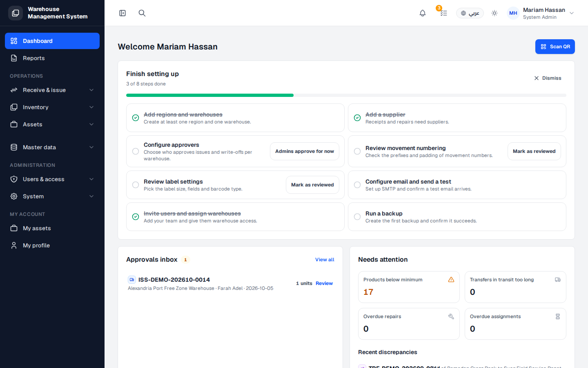
Task: Expand the Assets menu
Action: 52,124
